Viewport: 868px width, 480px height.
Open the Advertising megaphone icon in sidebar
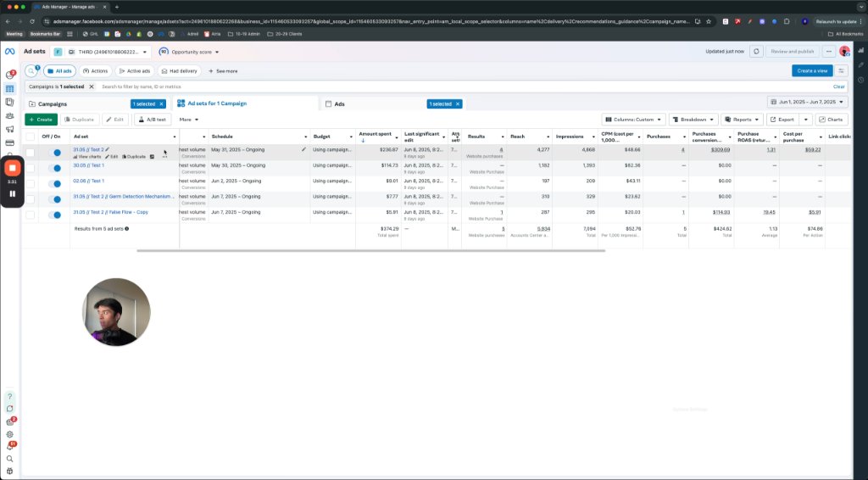point(9,130)
